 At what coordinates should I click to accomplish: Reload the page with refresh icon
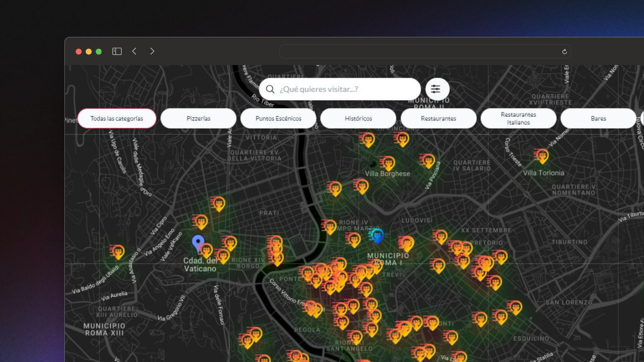[564, 51]
